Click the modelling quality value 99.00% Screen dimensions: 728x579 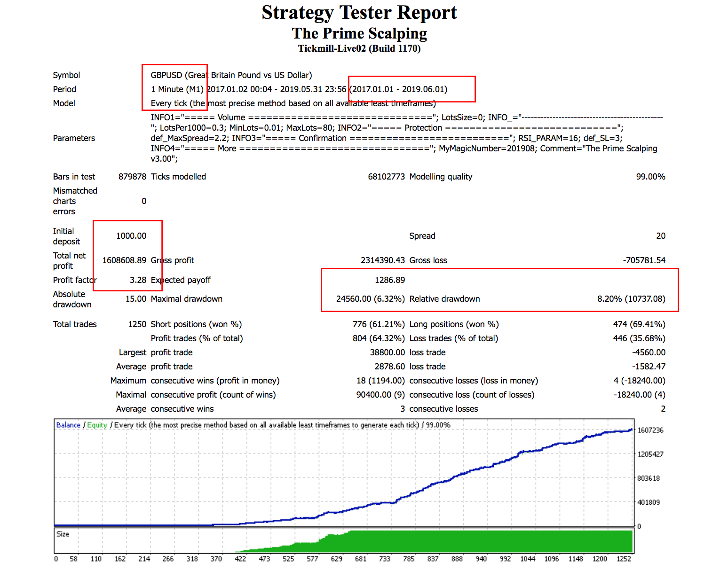point(650,177)
